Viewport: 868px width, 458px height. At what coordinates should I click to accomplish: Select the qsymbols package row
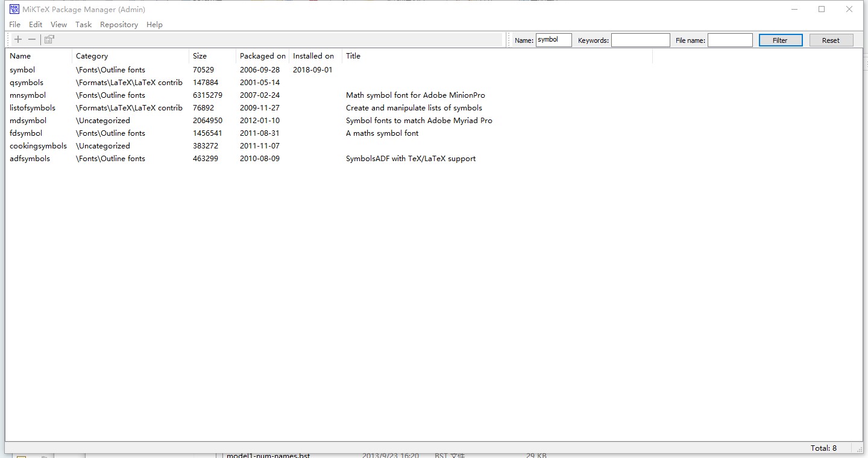(329, 83)
